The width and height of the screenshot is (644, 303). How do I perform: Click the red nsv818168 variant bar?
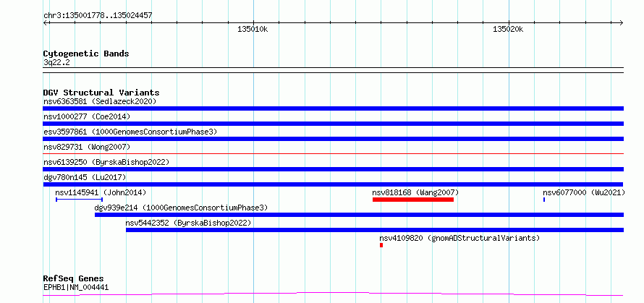[413, 200]
